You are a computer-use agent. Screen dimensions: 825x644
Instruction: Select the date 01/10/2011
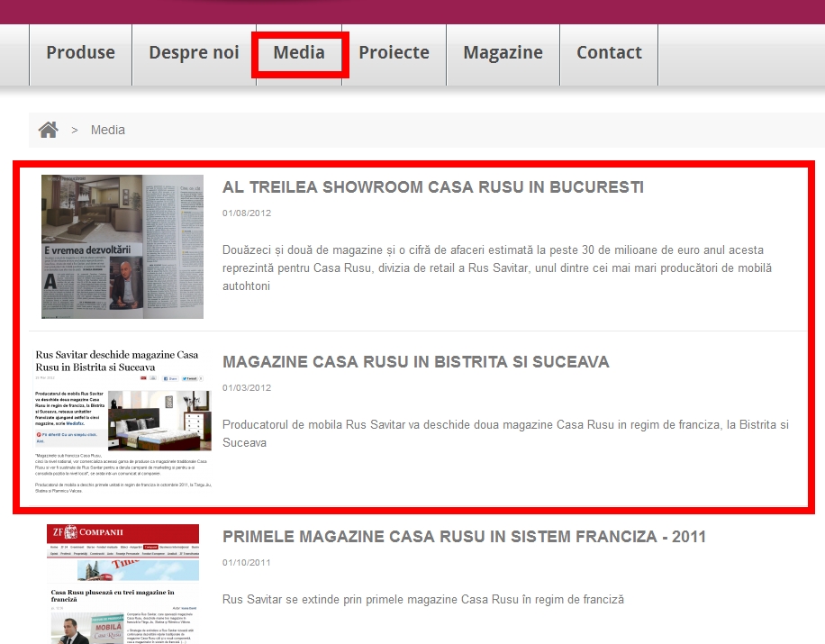tap(247, 562)
